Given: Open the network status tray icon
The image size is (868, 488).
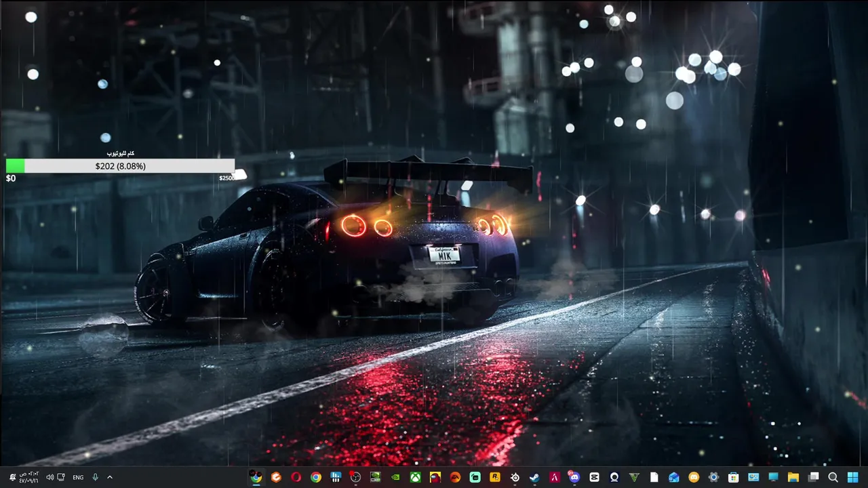Looking at the screenshot, I should pos(61,477).
